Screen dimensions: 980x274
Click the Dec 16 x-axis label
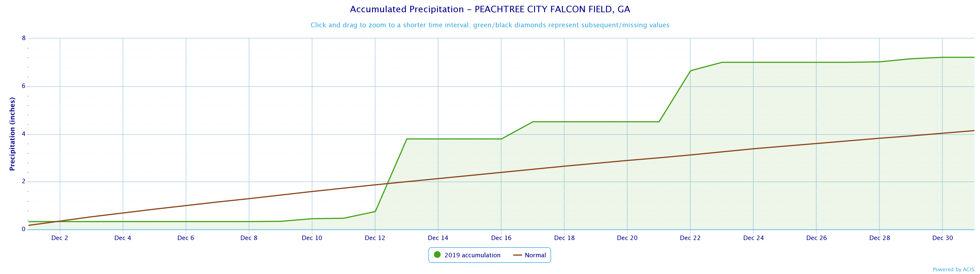(501, 238)
